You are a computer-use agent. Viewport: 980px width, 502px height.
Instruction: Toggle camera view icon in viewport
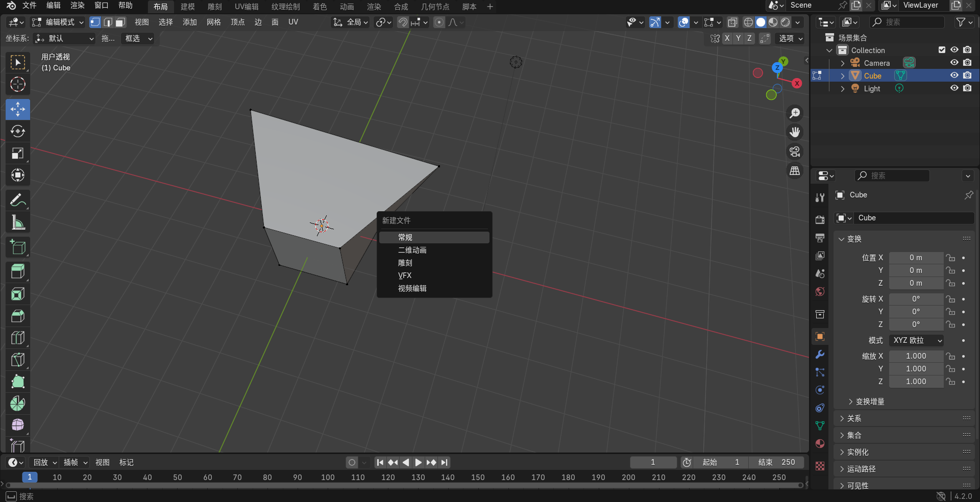795,152
